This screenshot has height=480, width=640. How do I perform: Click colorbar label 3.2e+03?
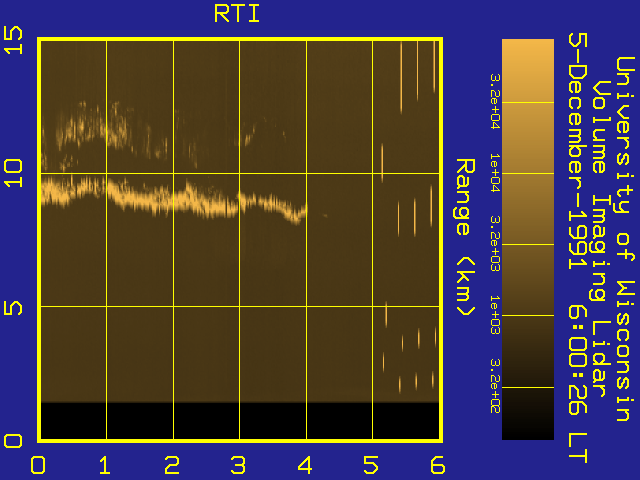coord(495,244)
